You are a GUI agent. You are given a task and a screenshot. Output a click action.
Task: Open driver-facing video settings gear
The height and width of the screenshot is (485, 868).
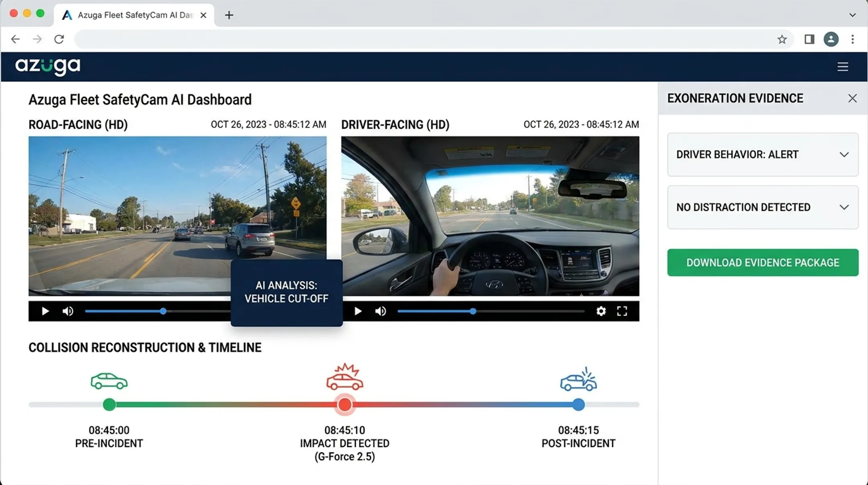[x=601, y=311]
